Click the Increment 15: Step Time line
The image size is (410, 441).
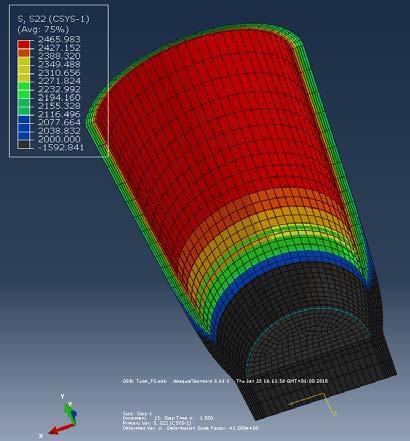168,418
